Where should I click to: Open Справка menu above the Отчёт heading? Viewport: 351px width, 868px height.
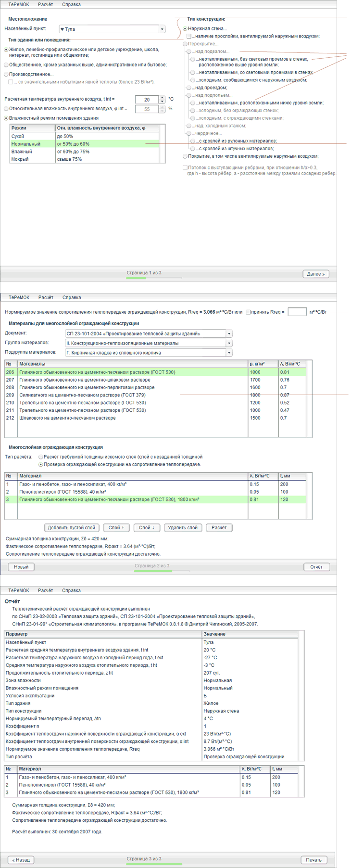71,590
